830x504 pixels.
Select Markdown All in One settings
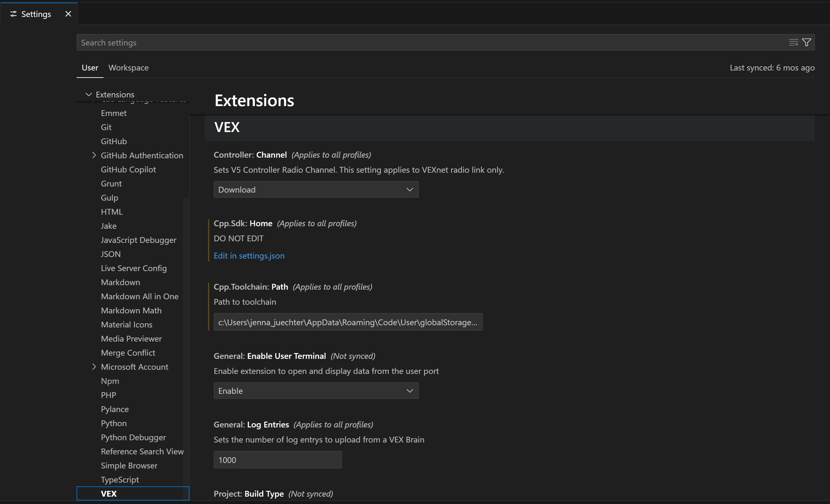click(x=140, y=296)
